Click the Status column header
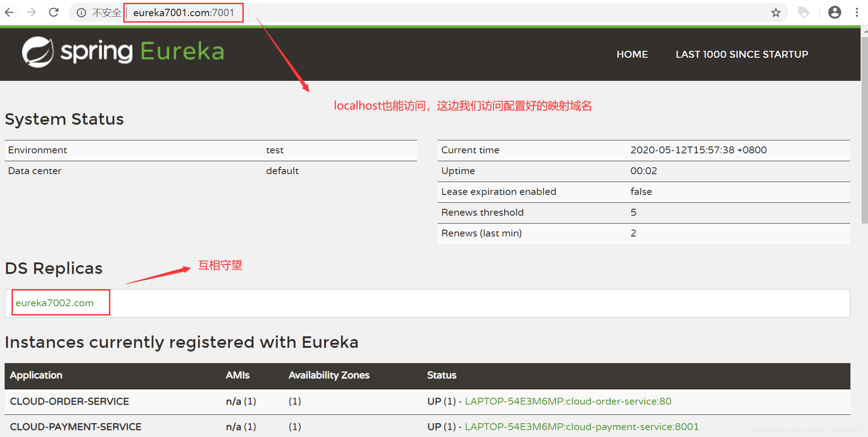The height and width of the screenshot is (437, 868). pos(441,376)
